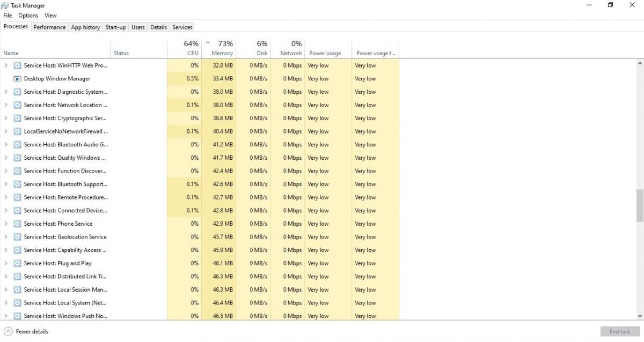This screenshot has width=644, height=342.
Task: Sort by the Power usage column header
Action: [328, 49]
